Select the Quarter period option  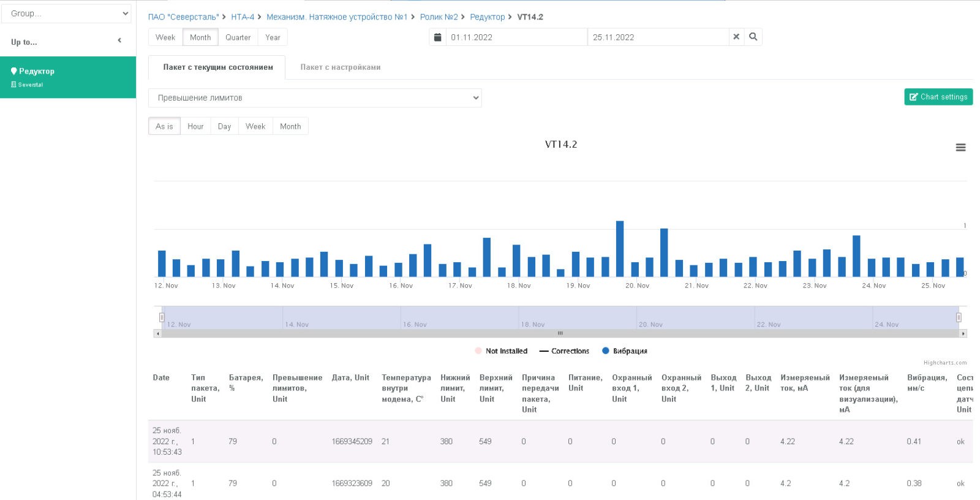coord(238,37)
